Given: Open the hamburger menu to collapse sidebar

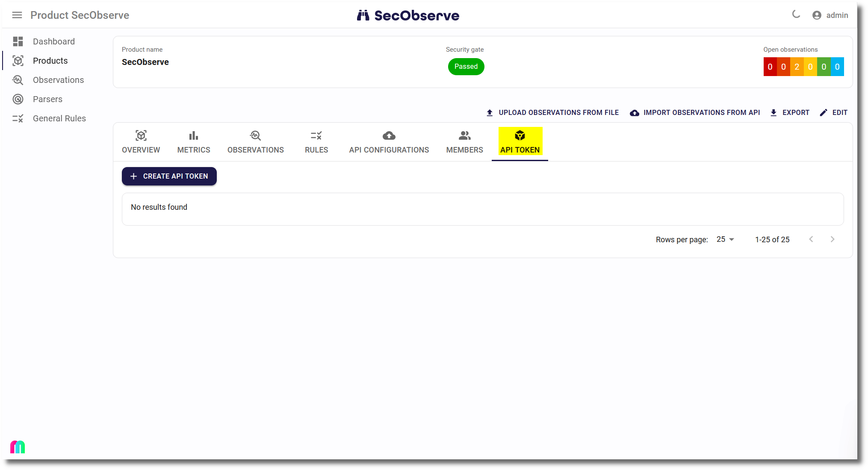Looking at the screenshot, I should pos(17,15).
